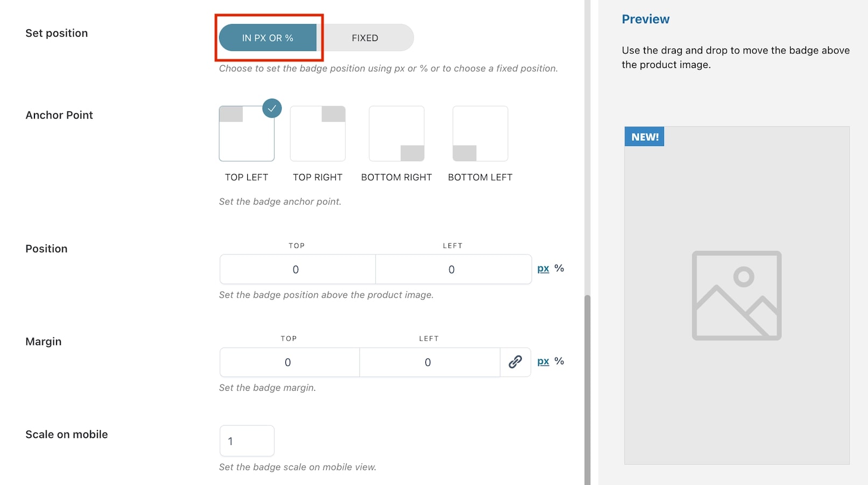Switch position mode to FIXED
The image size is (868, 485).
click(x=365, y=38)
